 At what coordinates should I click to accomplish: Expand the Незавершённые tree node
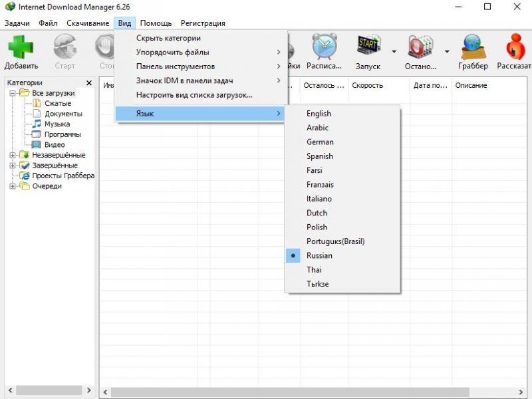tap(13, 155)
